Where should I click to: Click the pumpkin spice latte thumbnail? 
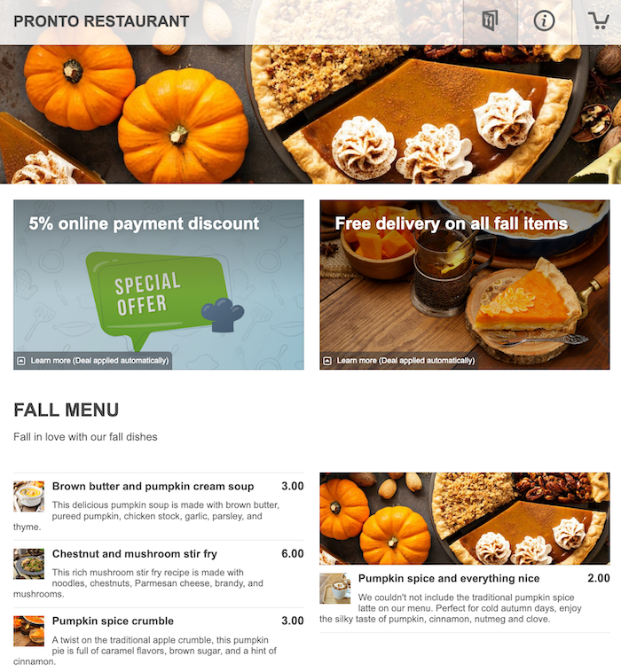pos(335,589)
